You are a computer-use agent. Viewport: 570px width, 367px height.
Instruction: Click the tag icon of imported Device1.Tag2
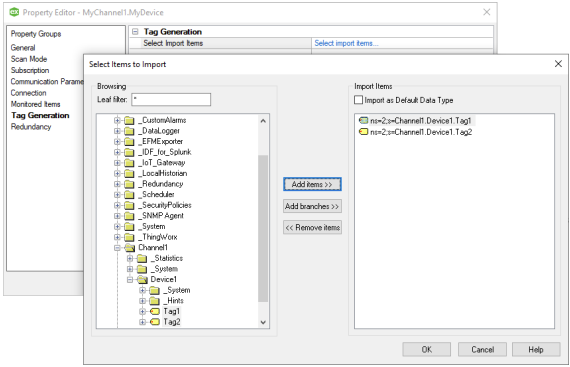click(x=364, y=132)
